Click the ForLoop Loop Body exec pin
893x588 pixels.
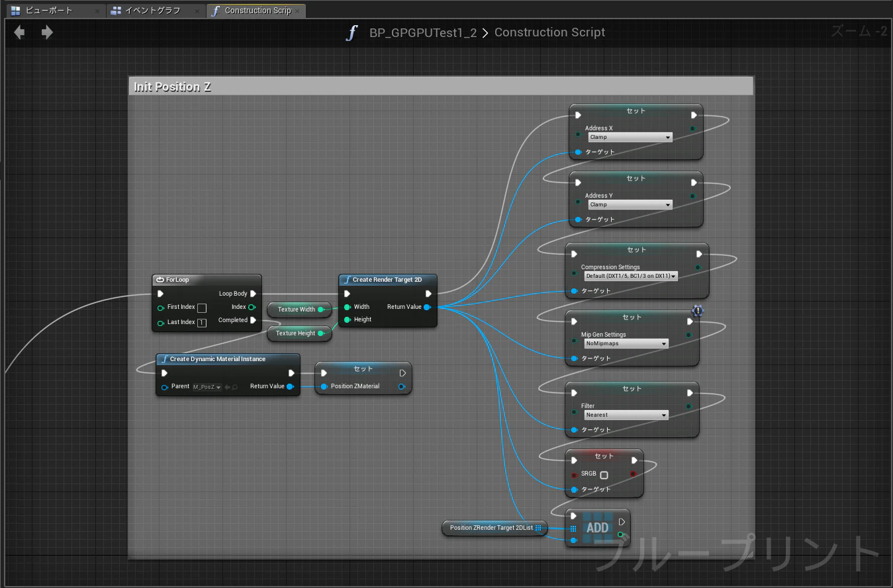pos(253,294)
